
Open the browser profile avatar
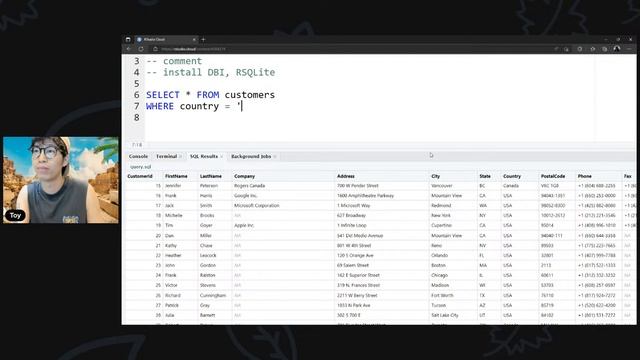617,49
